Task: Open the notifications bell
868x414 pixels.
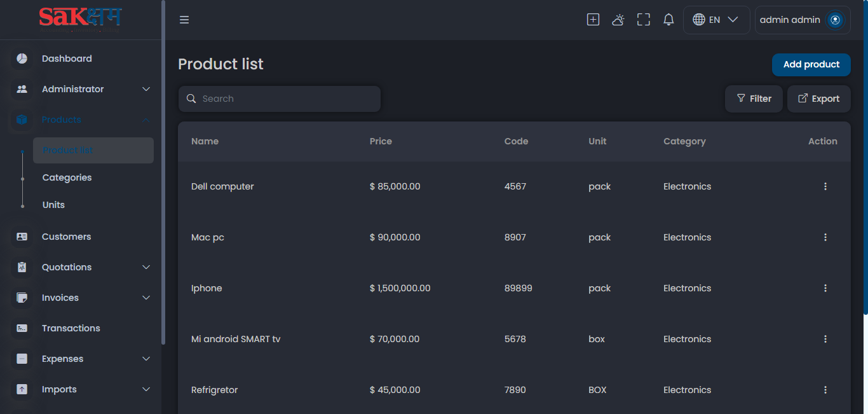Action: click(668, 20)
